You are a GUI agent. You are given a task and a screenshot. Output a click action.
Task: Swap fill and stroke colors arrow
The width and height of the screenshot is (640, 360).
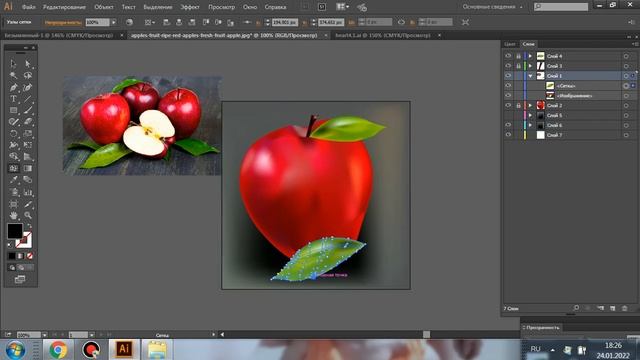pos(29,226)
